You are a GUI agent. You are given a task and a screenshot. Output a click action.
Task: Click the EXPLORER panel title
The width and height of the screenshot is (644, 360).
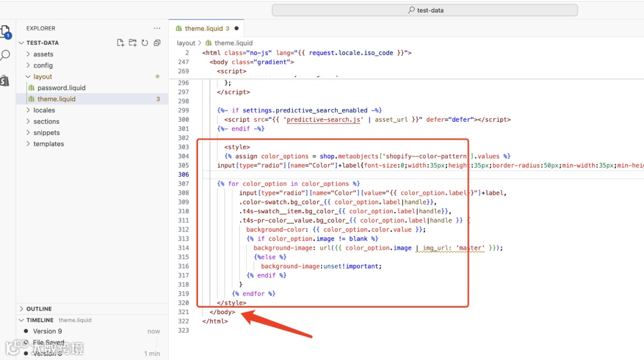coord(41,29)
